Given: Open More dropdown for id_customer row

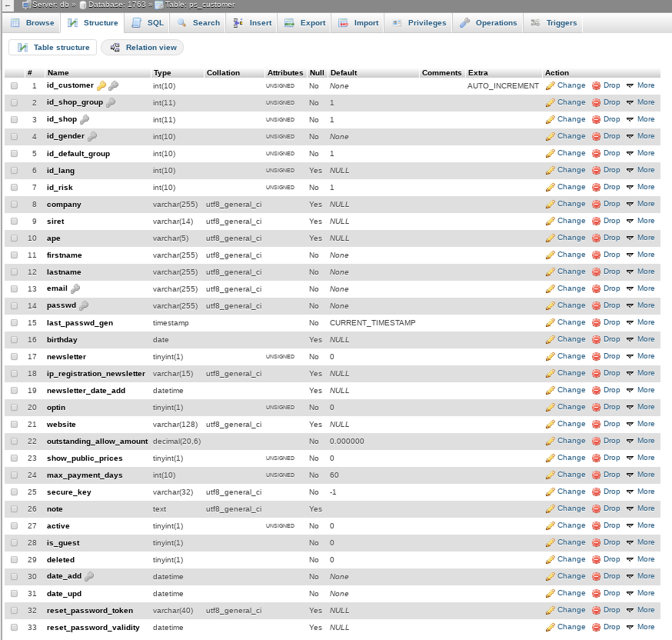Looking at the screenshot, I should [x=640, y=85].
